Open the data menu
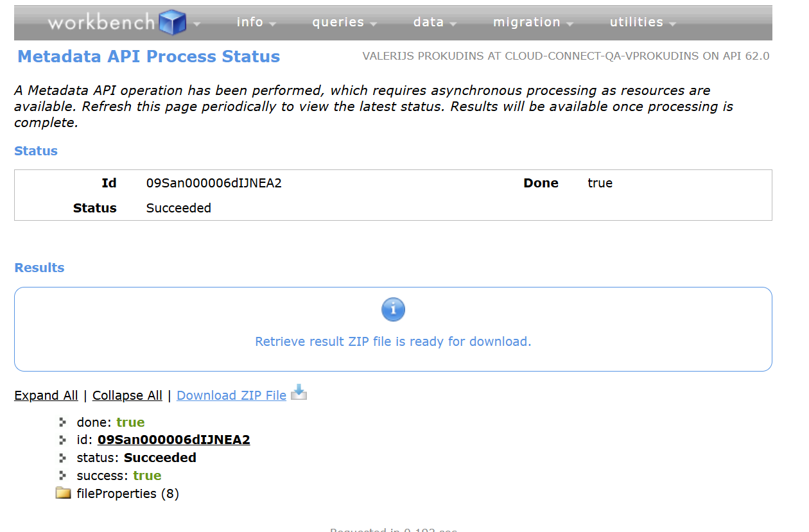The width and height of the screenshot is (809, 532). (435, 22)
